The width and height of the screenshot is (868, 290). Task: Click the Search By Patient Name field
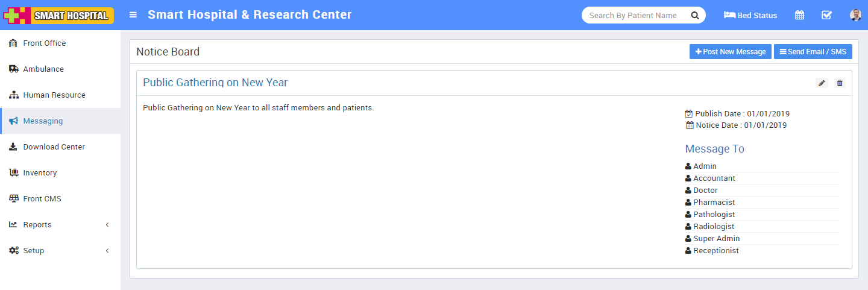click(x=633, y=16)
